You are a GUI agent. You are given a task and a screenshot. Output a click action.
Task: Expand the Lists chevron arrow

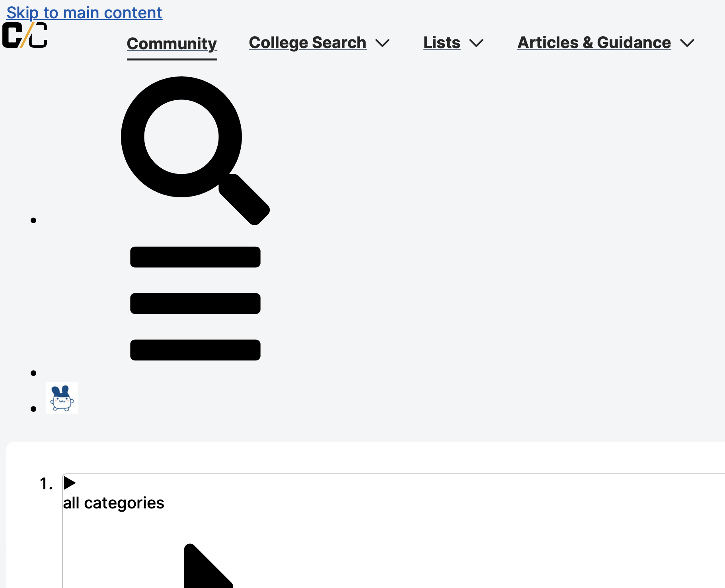[476, 43]
